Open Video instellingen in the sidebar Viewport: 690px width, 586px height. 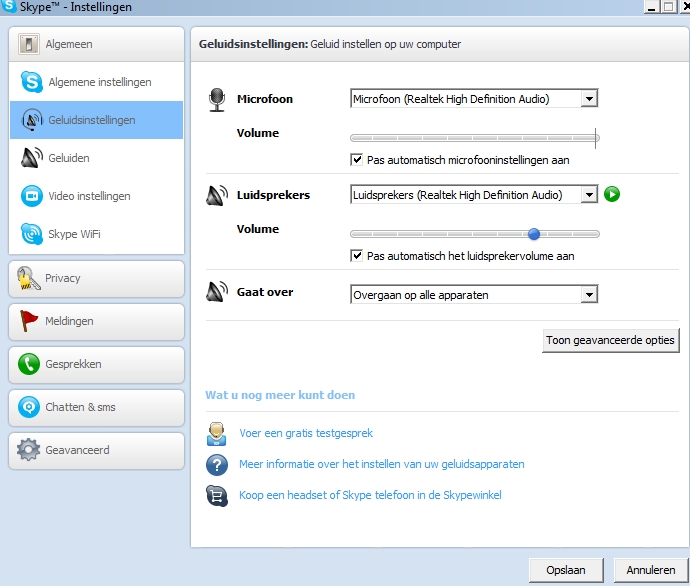(96, 196)
